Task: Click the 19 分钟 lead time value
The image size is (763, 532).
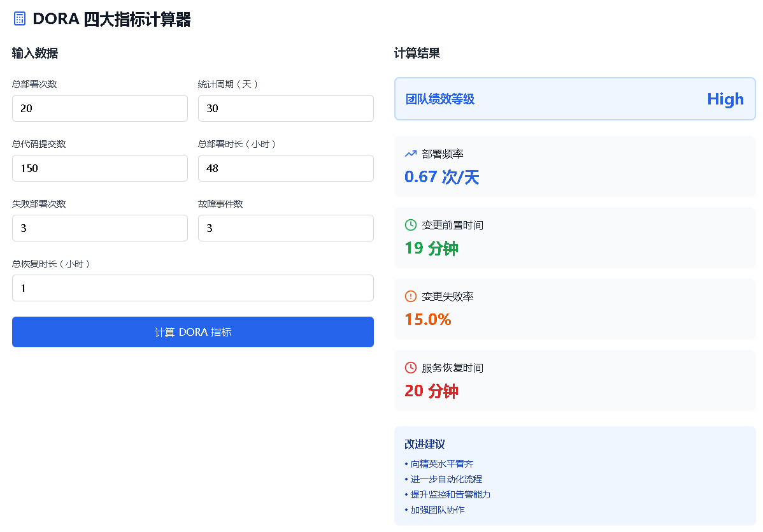Action: pyautogui.click(x=432, y=248)
